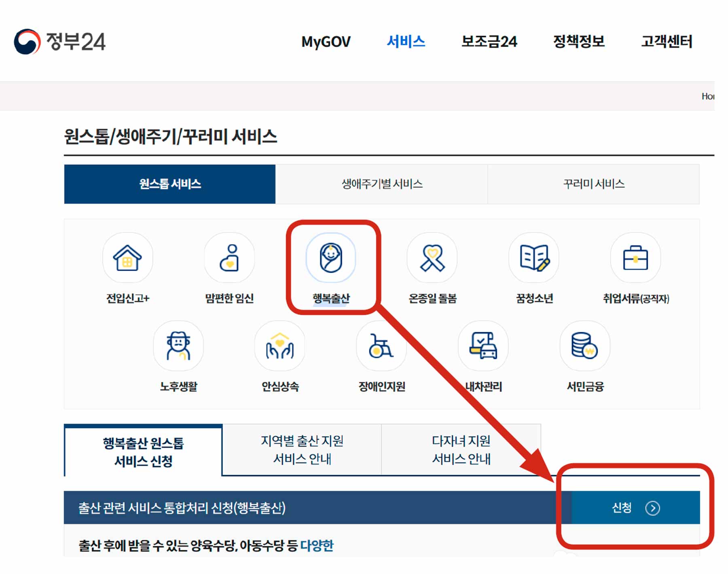Click the 정부24 logo
728x574 pixels.
tap(59, 42)
